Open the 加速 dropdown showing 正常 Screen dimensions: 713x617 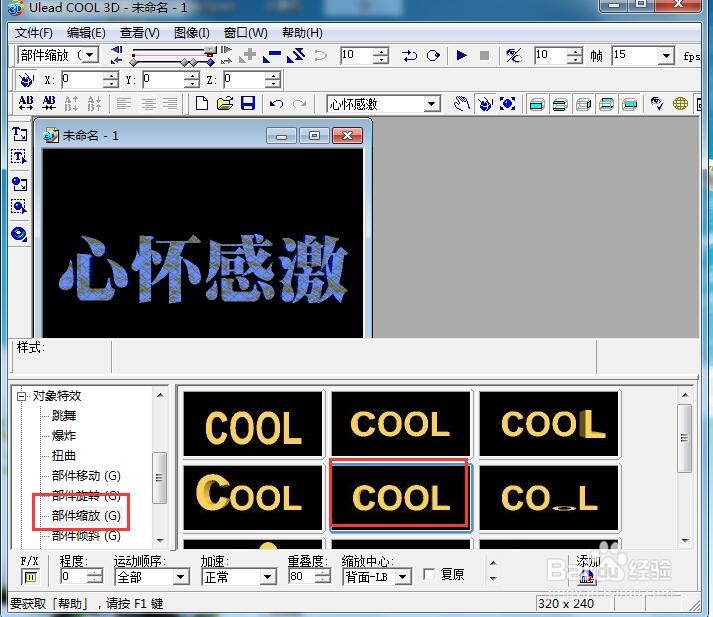coord(267,577)
